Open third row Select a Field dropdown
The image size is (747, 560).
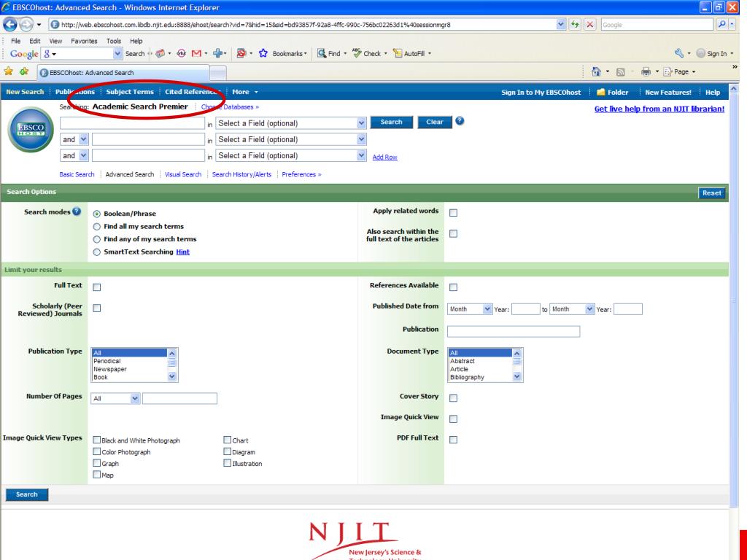(290, 156)
